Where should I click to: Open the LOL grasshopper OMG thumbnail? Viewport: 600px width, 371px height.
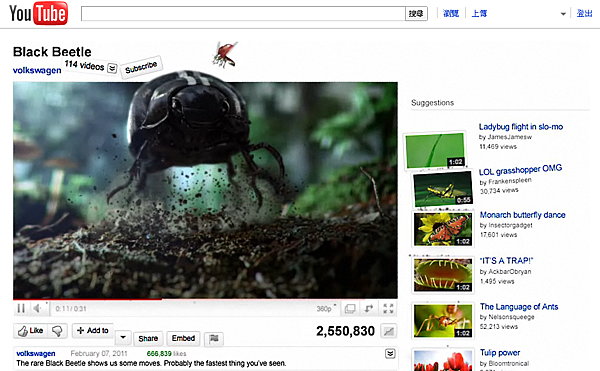(443, 189)
